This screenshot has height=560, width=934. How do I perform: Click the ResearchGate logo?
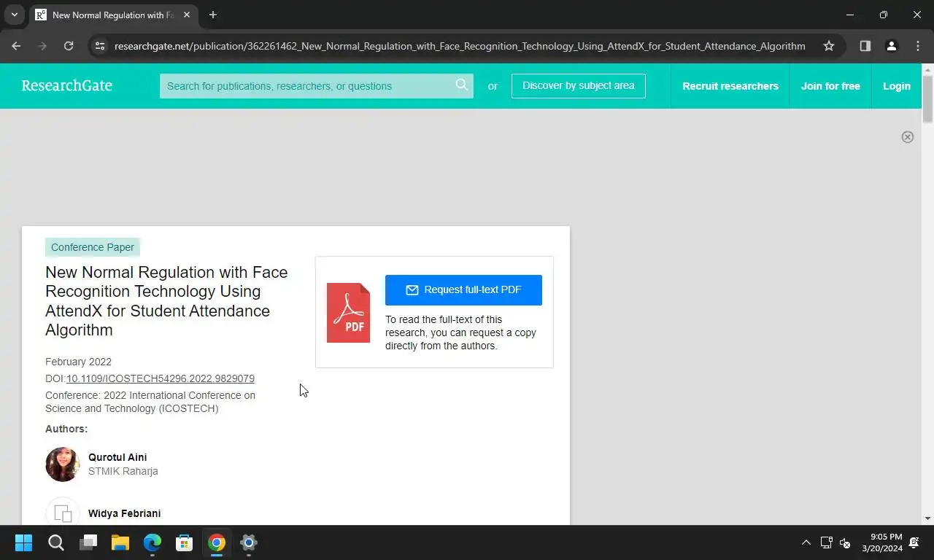pyautogui.click(x=67, y=85)
